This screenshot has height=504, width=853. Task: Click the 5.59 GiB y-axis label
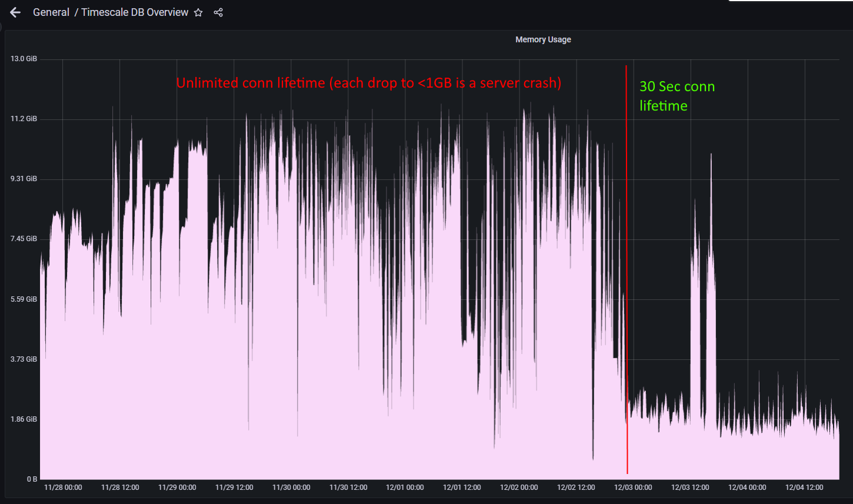(x=24, y=299)
